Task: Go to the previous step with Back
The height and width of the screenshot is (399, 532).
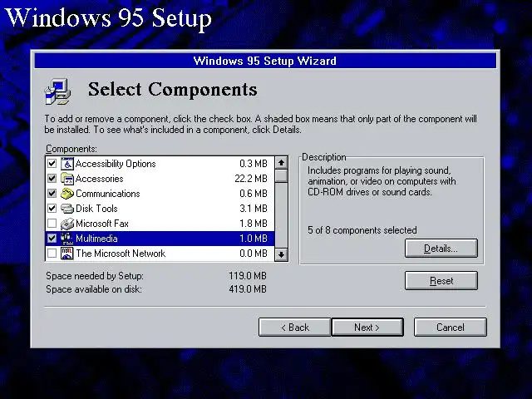Action: [x=294, y=327]
